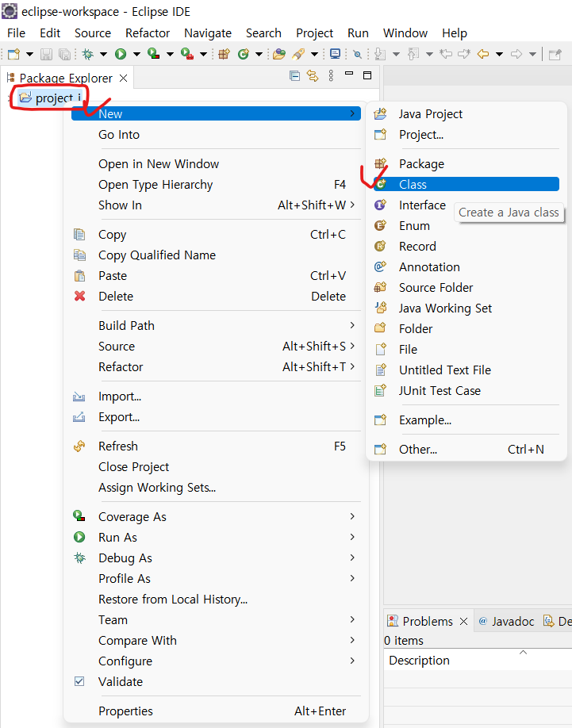Expand the Configure submenu
Viewport: 572px width, 728px height.
(216, 661)
